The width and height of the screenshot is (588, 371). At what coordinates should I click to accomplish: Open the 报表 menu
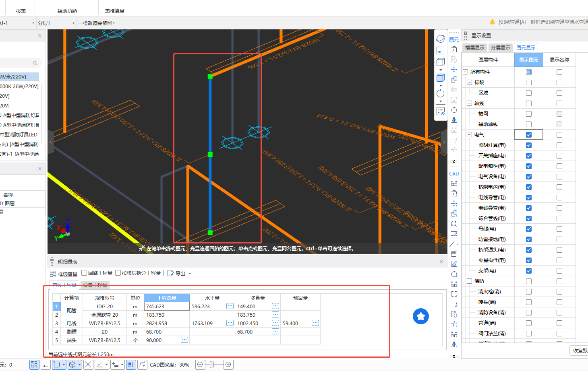pyautogui.click(x=21, y=11)
